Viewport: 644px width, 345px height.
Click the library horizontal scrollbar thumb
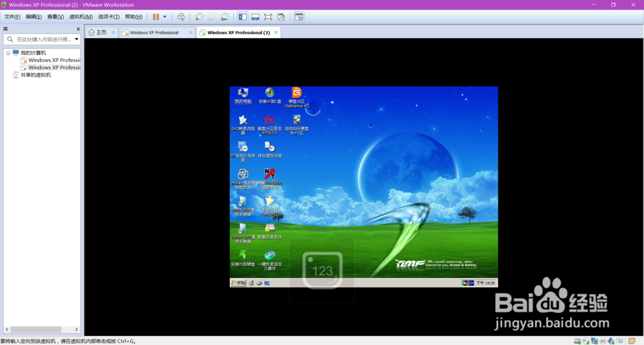(x=35, y=330)
